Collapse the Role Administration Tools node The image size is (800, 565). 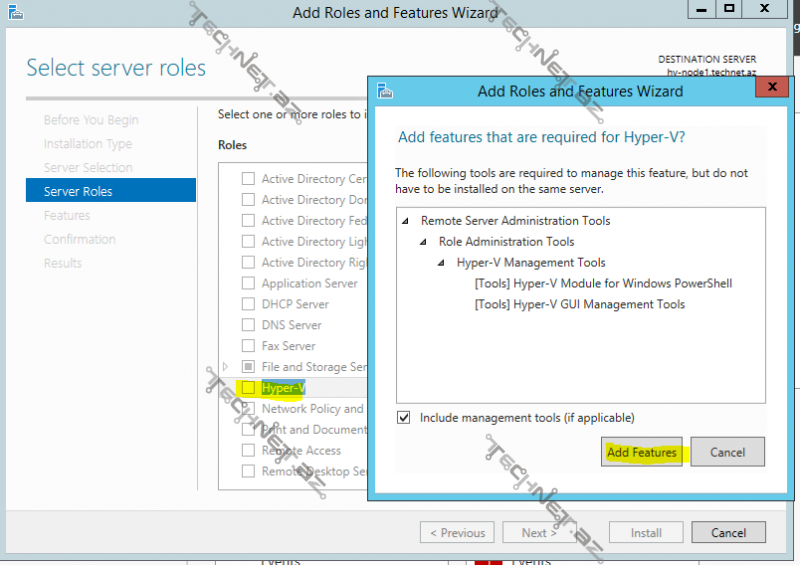(423, 242)
